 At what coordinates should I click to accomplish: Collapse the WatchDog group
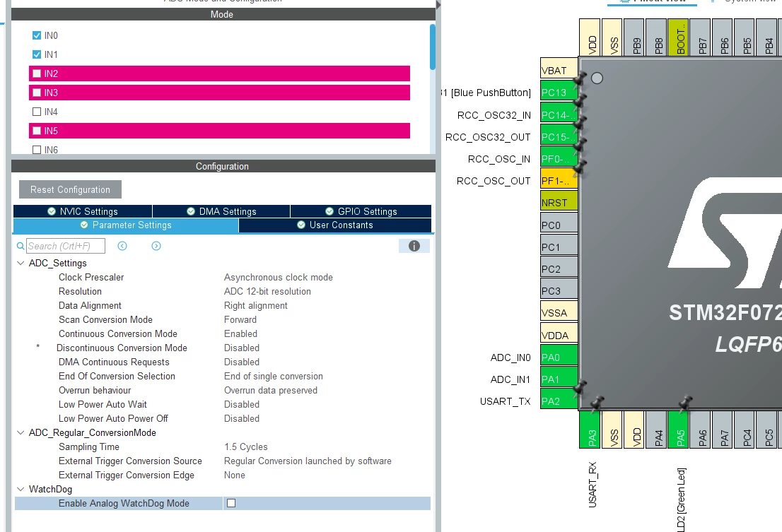coord(21,489)
